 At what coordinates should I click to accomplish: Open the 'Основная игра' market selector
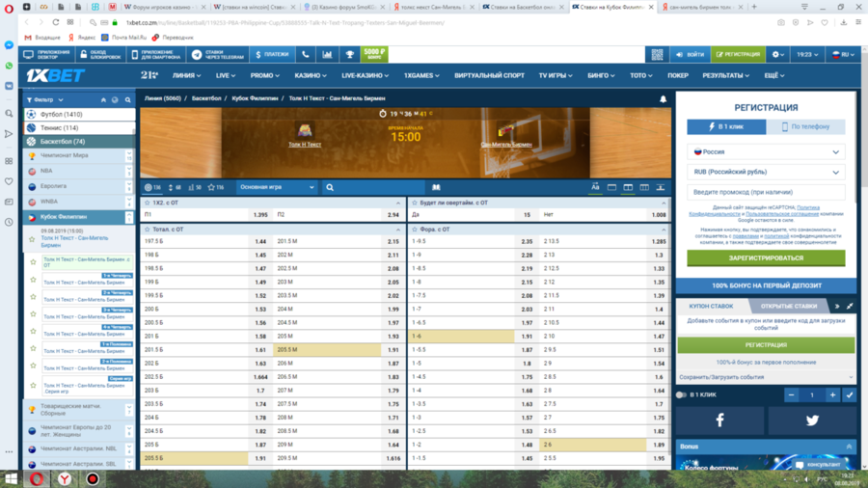275,187
